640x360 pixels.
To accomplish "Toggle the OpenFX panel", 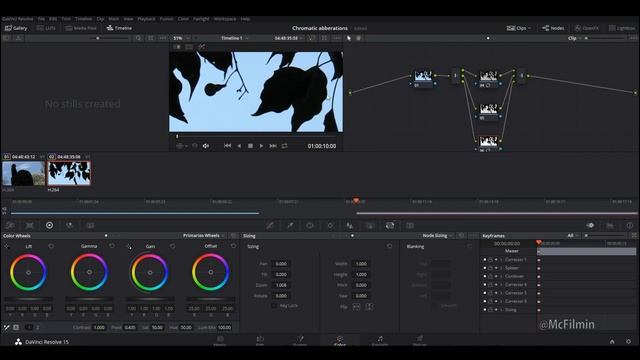I will coord(587,28).
